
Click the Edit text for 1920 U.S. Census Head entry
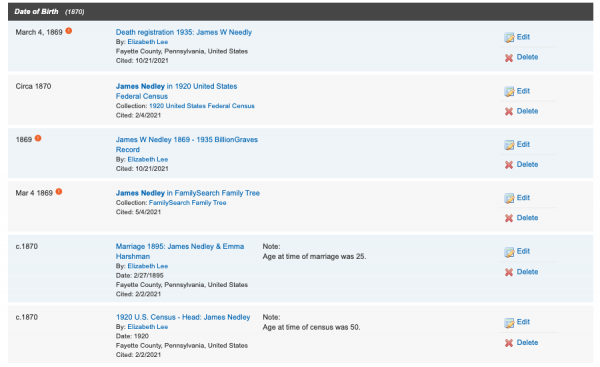pyautogui.click(x=523, y=322)
